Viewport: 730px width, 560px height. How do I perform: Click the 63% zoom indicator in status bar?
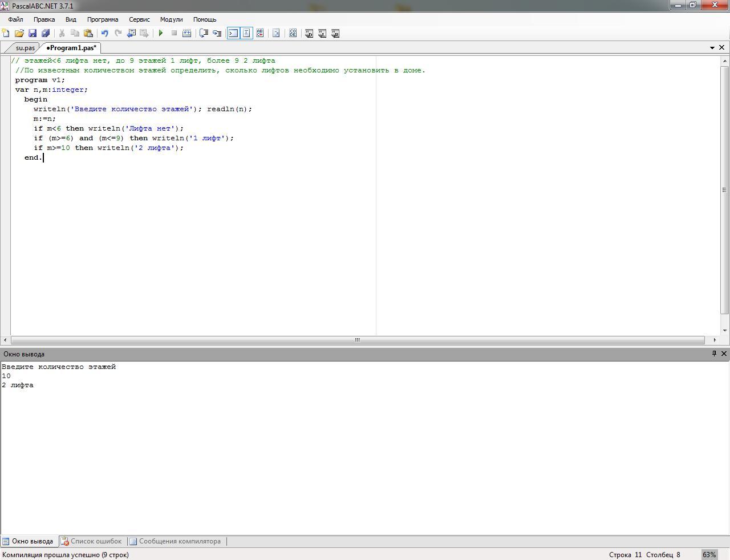tap(709, 554)
